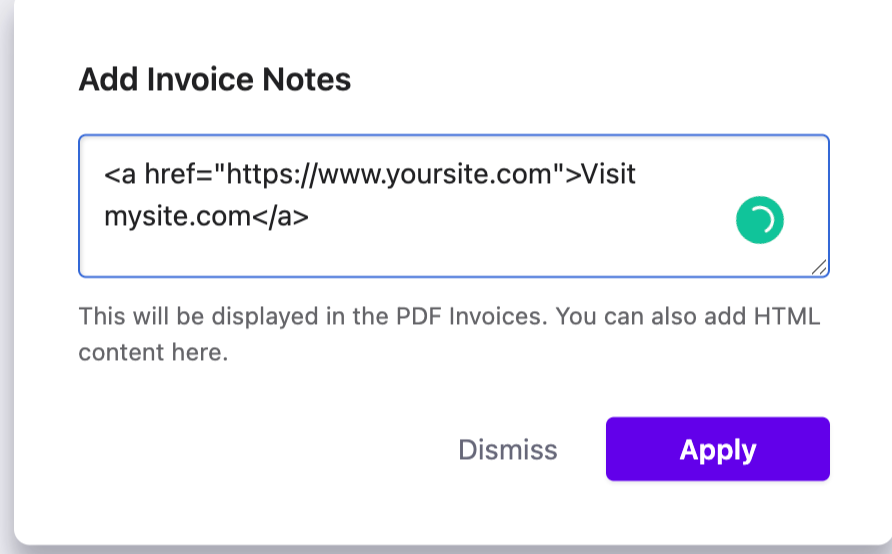This screenshot has height=554, width=892.
Task: Click 'content here.' in the helper text
Action: [x=153, y=353]
